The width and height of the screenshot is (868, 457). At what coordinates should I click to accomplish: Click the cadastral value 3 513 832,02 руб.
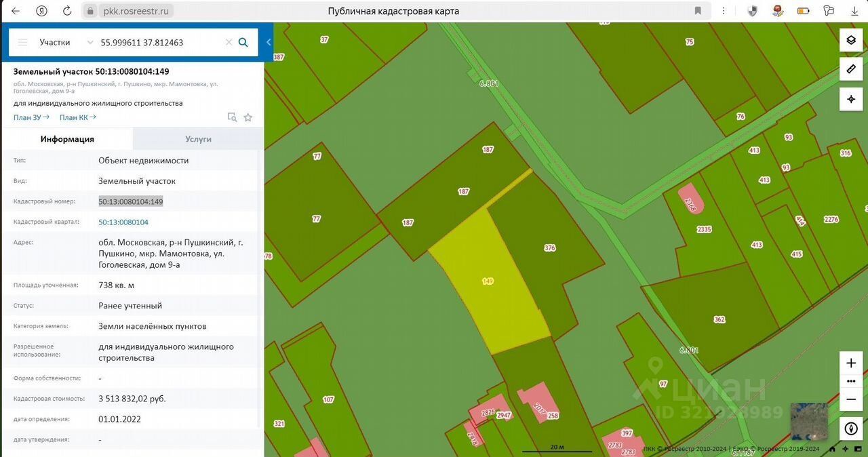click(x=132, y=399)
